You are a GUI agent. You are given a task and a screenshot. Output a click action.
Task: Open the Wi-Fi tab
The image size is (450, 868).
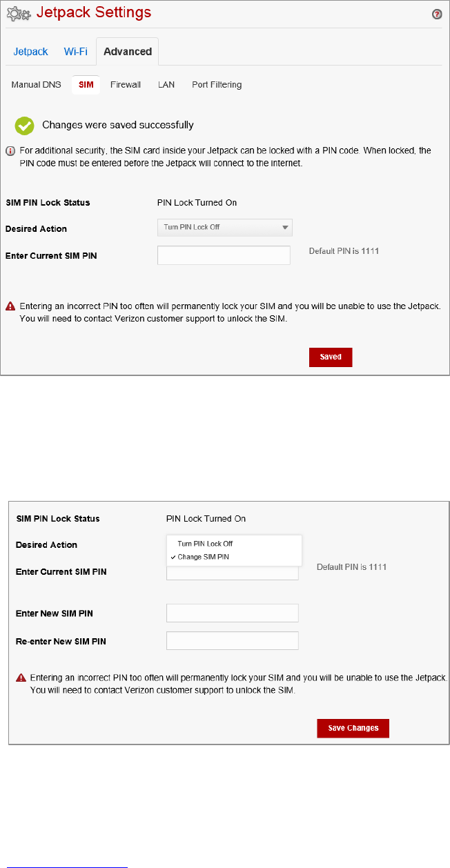(x=76, y=52)
